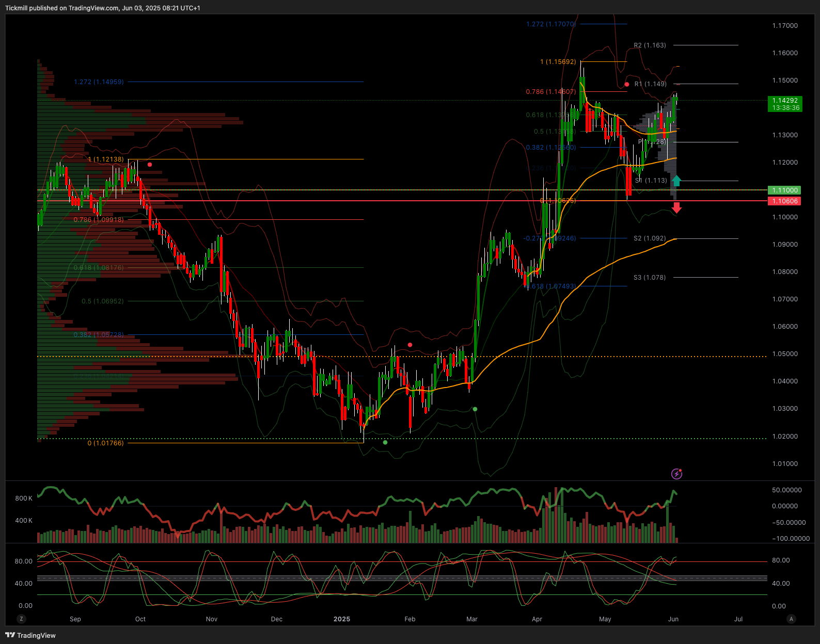The width and height of the screenshot is (820, 644).
Task: Click Nov on the time axis
Action: click(212, 619)
